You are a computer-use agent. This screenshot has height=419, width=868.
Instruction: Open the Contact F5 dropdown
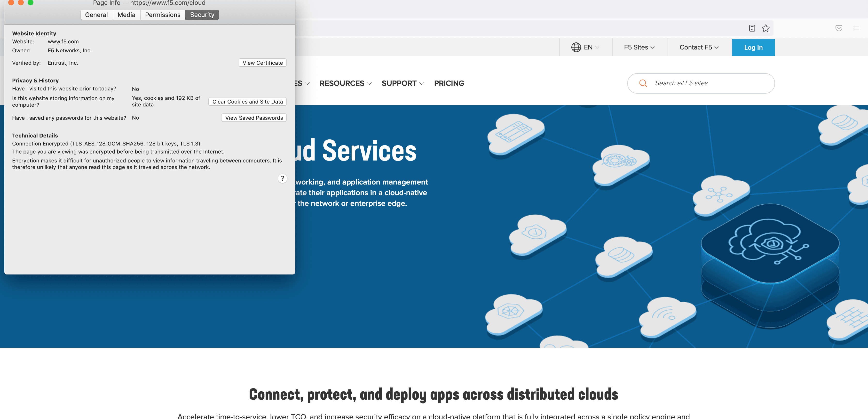click(699, 47)
